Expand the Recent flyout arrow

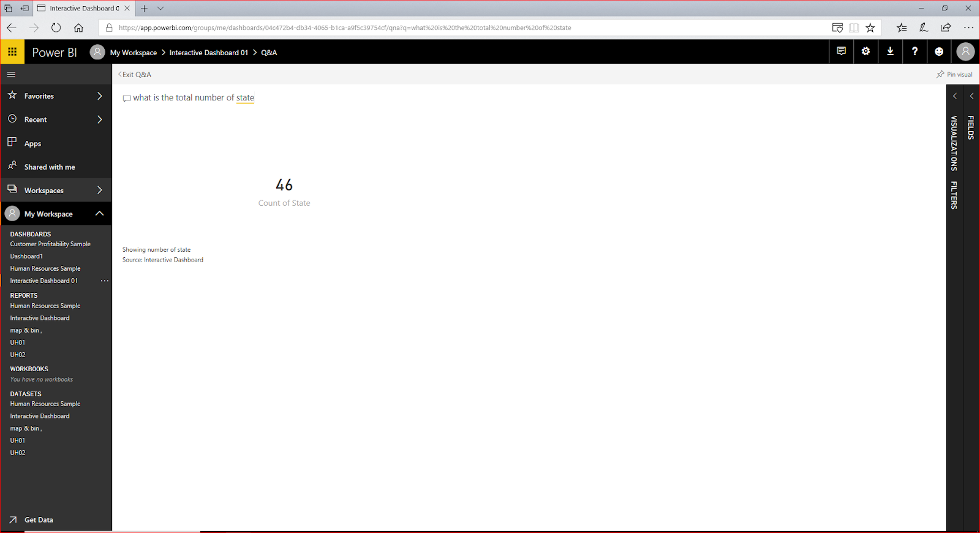[99, 119]
